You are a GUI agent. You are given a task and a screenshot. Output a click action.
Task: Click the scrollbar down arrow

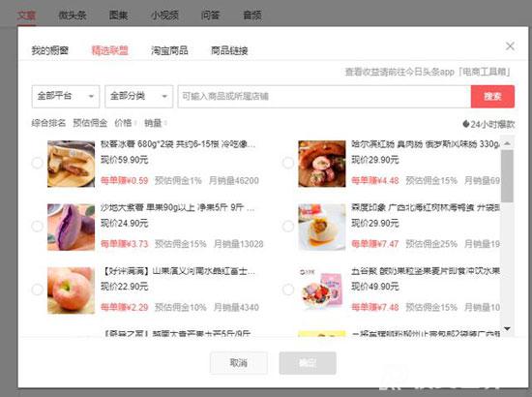pyautogui.click(x=507, y=328)
